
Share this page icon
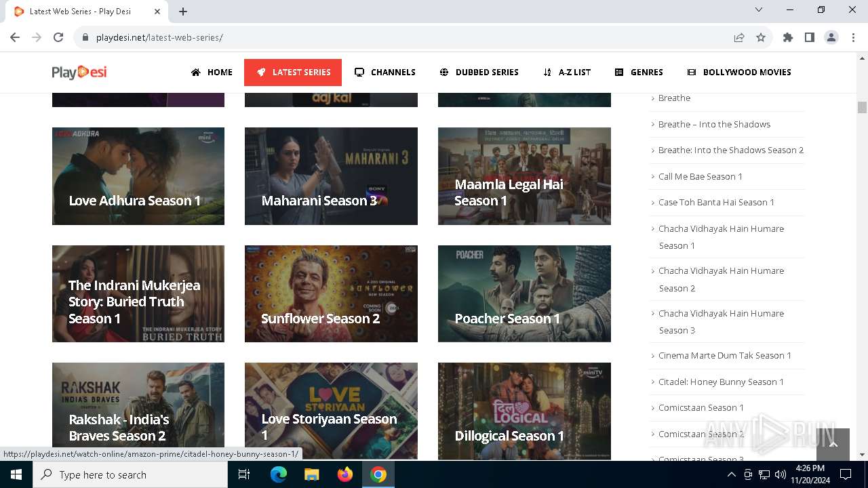tap(739, 37)
